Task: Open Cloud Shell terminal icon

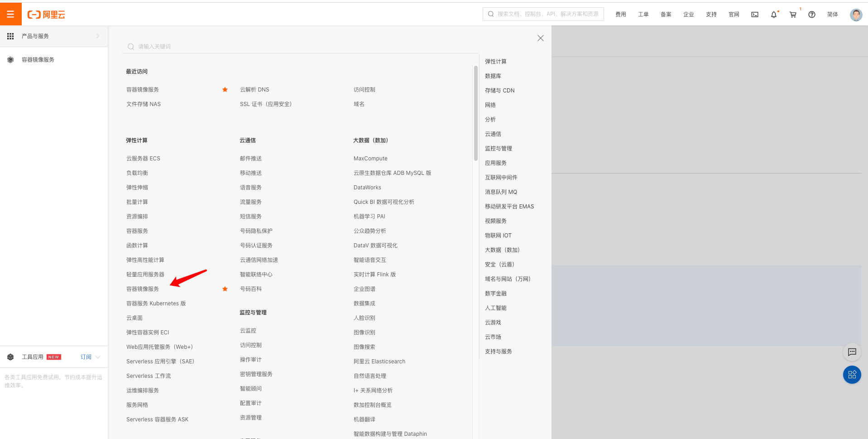Action: pos(755,14)
